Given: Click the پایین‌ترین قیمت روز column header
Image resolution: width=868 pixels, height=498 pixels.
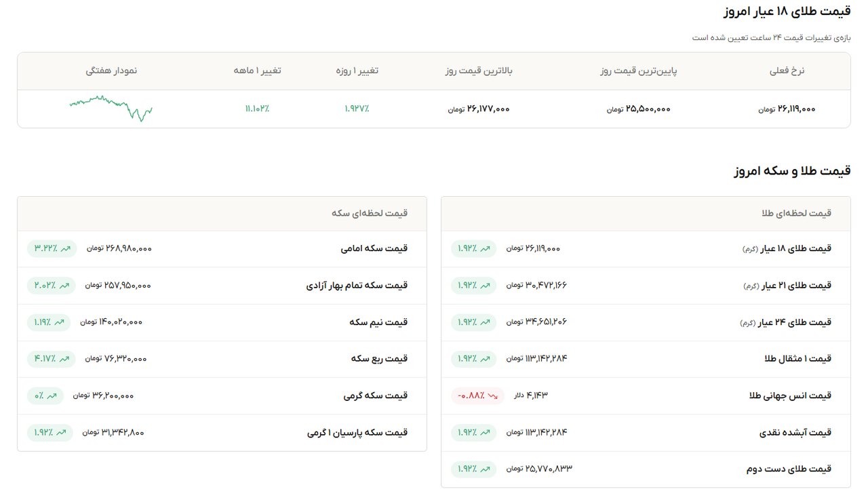Looking at the screenshot, I should point(639,71).
